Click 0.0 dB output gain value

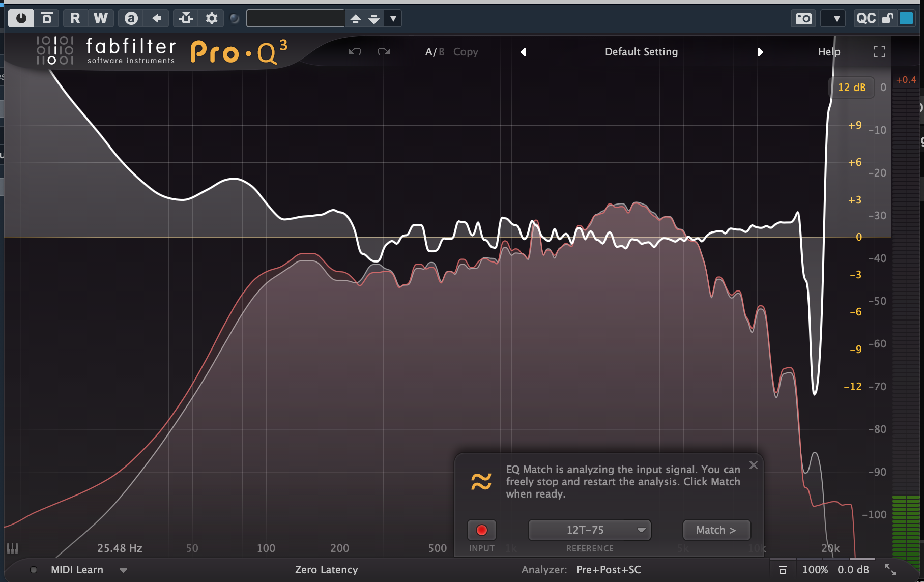(x=853, y=570)
